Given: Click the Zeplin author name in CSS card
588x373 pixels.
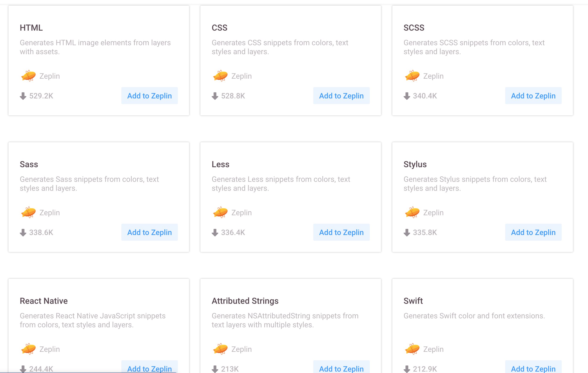Looking at the screenshot, I should click(242, 76).
